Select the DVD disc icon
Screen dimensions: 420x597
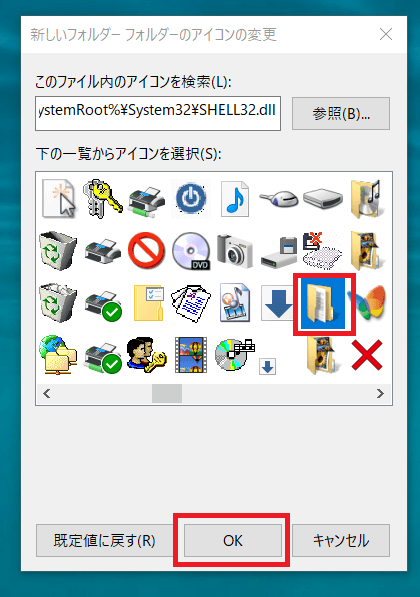[x=190, y=251]
